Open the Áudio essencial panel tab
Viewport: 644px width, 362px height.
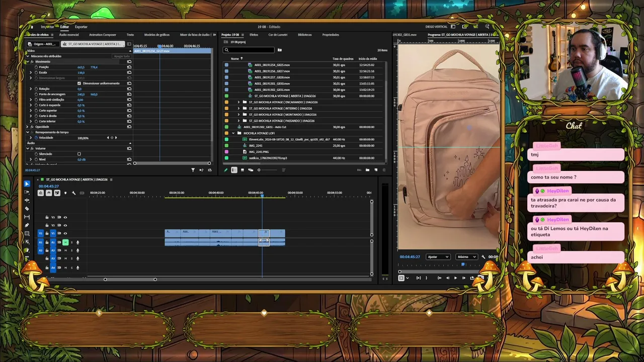coord(69,35)
